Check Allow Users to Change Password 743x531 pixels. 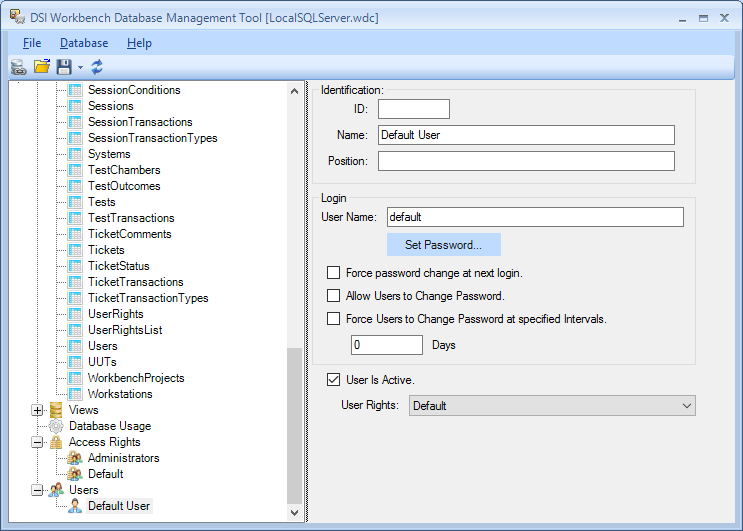333,296
